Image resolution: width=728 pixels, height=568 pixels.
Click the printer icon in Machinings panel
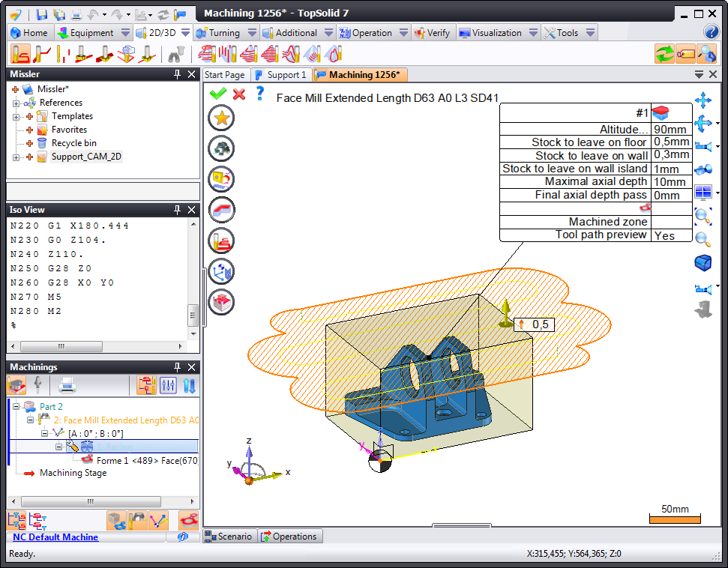click(x=67, y=386)
